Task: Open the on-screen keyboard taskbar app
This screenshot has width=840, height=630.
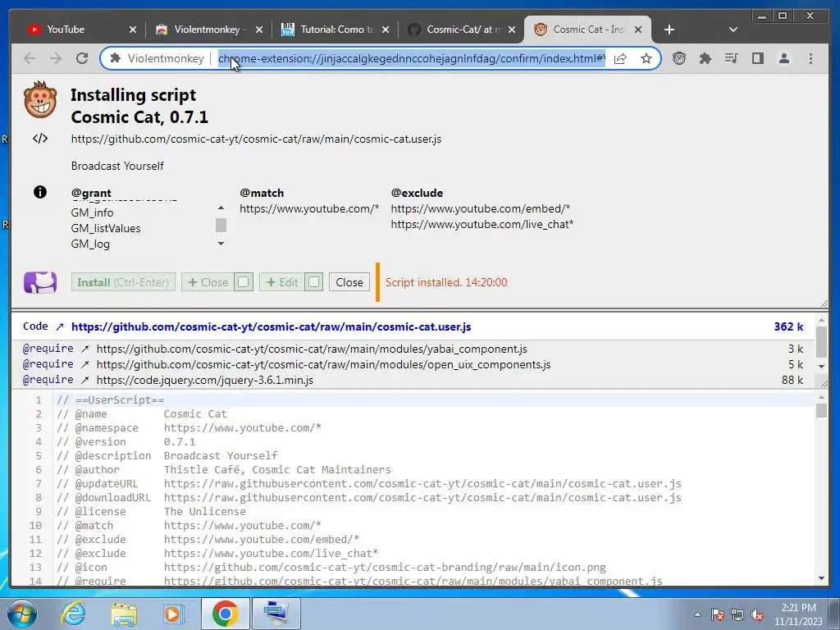Action: [276, 614]
